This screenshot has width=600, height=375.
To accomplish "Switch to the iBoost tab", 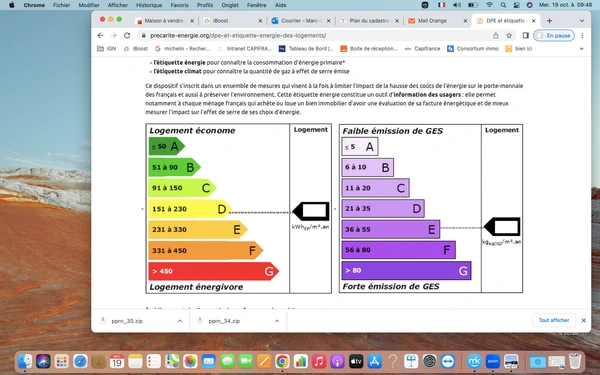I will (x=233, y=21).
